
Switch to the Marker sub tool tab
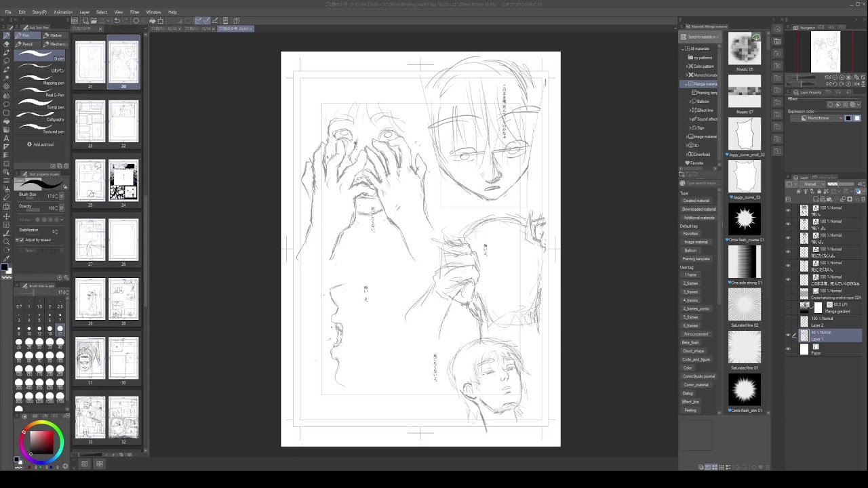tap(56, 35)
